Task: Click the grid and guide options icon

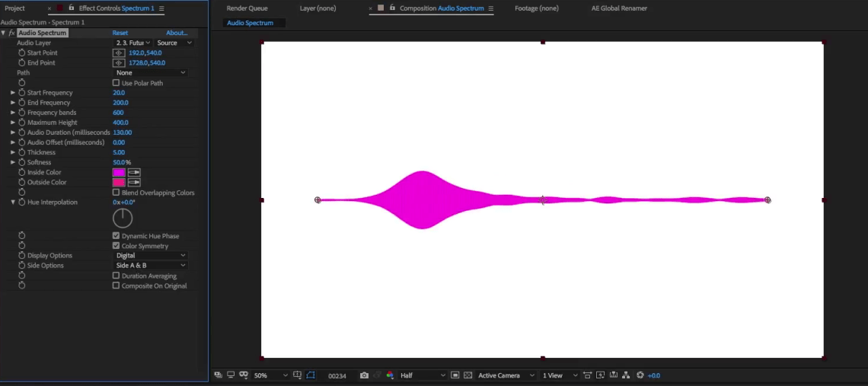Action: tap(297, 375)
